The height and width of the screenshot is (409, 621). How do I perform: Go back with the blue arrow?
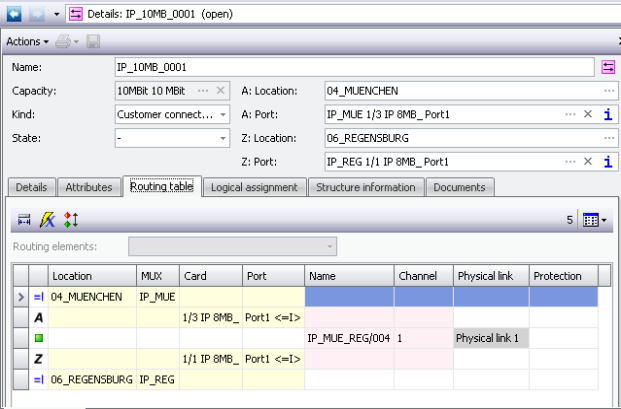pyautogui.click(x=14, y=14)
